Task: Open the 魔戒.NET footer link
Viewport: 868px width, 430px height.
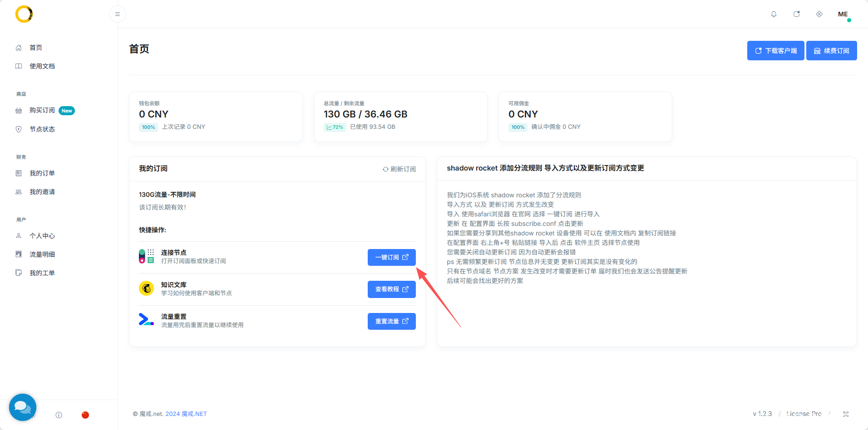Action: [194, 414]
